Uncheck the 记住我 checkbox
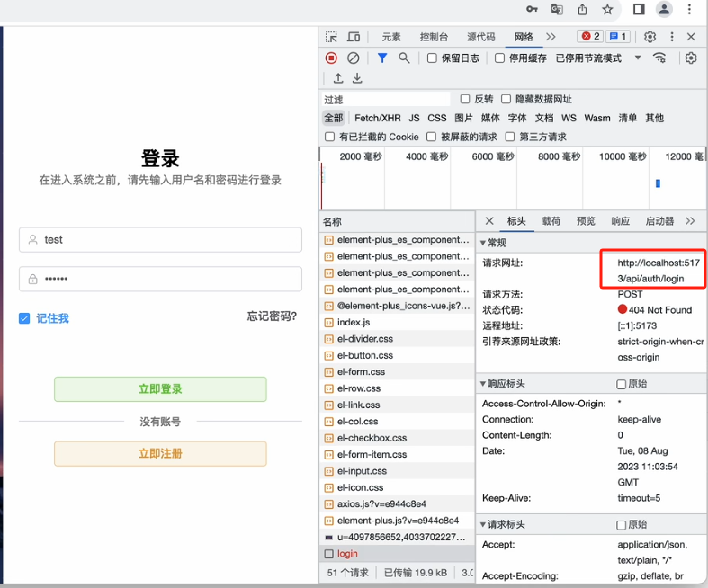708x588 pixels. 24,318
